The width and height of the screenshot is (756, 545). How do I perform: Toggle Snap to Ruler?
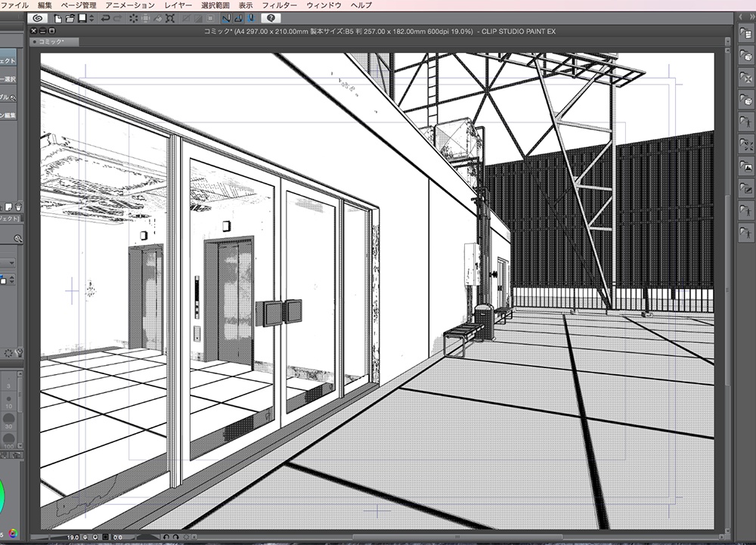(226, 18)
